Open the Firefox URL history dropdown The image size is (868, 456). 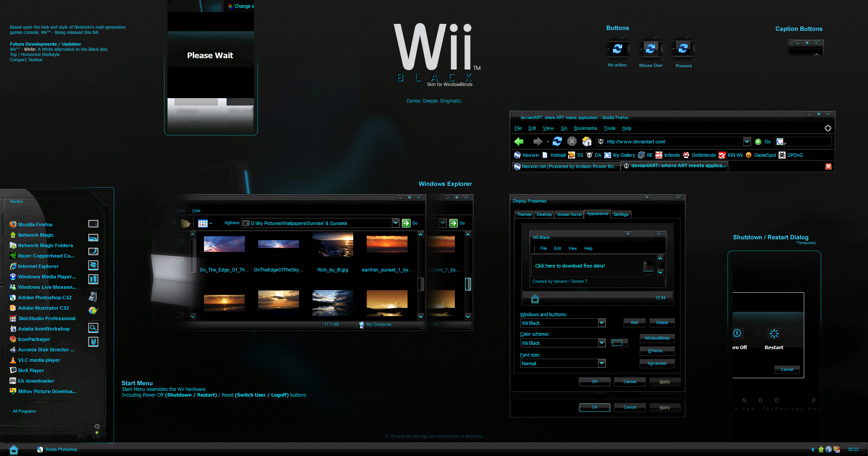tap(747, 142)
